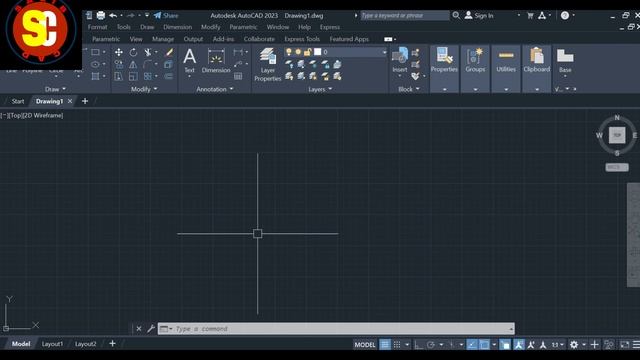
Task: Click the Share button
Action: (166, 16)
